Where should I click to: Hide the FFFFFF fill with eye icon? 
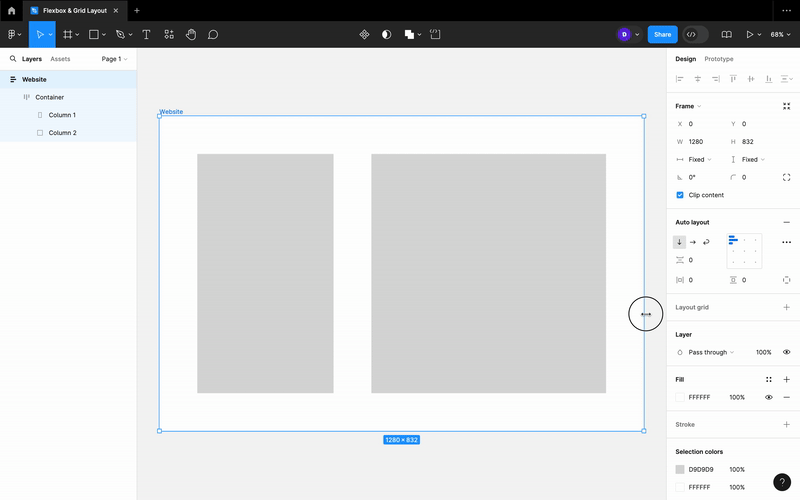coord(769,397)
